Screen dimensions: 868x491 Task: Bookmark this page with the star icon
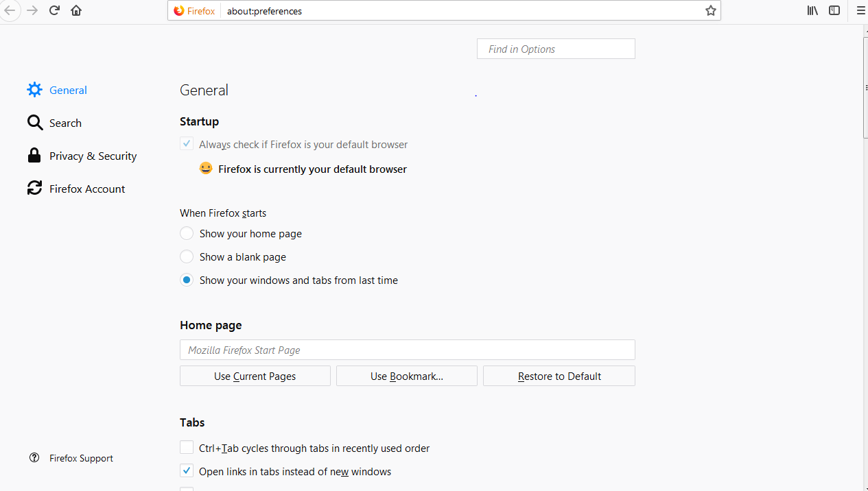711,11
